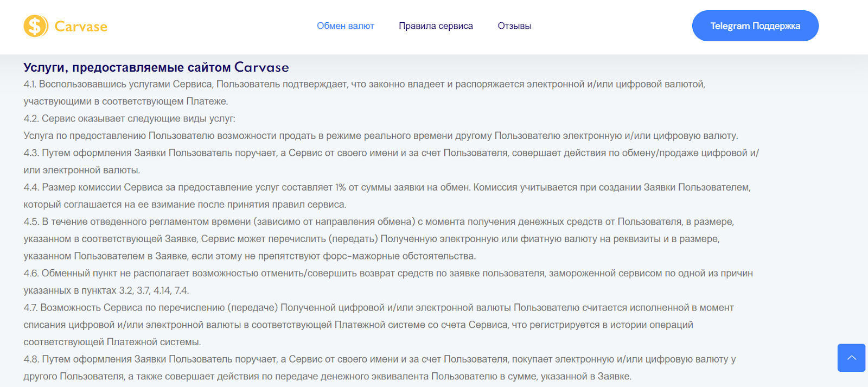Open the Правила сервиса menu item

click(436, 26)
